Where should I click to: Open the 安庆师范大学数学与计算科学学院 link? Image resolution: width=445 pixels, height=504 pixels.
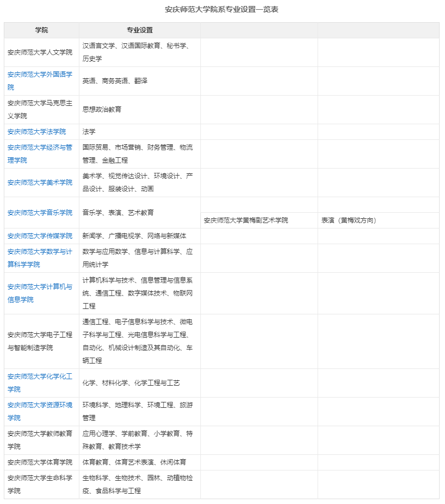(x=40, y=258)
